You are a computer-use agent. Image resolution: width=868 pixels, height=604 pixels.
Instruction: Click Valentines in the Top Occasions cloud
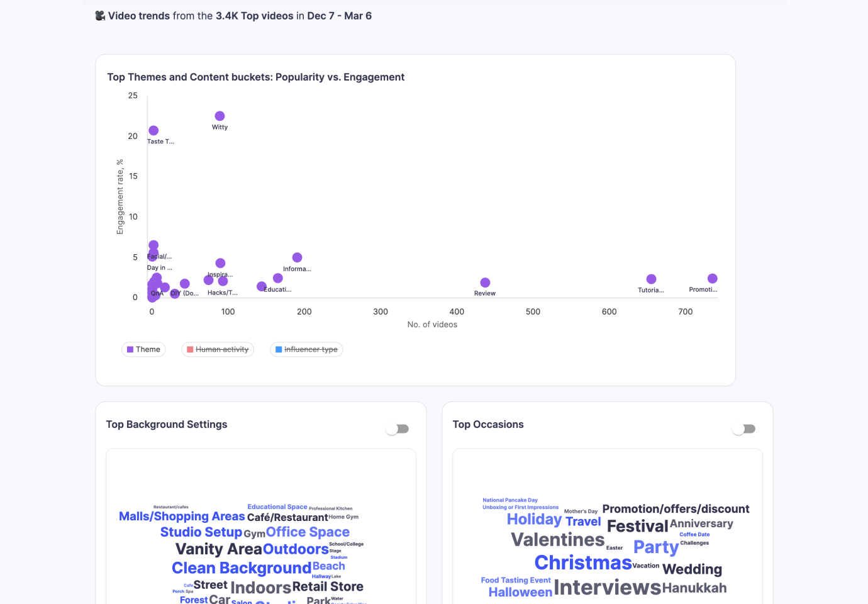[x=557, y=540]
